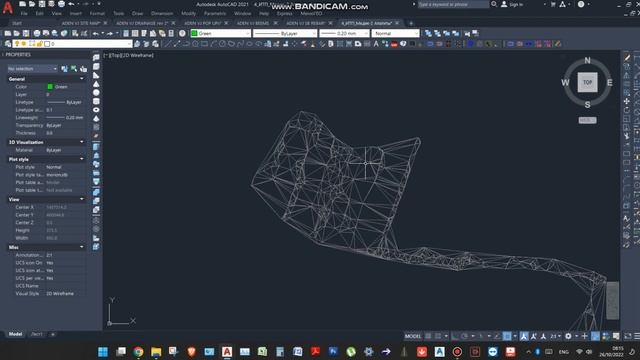This screenshot has height=360, width=640.
Task: Toggle polar tracking in status bar
Action: point(464,336)
